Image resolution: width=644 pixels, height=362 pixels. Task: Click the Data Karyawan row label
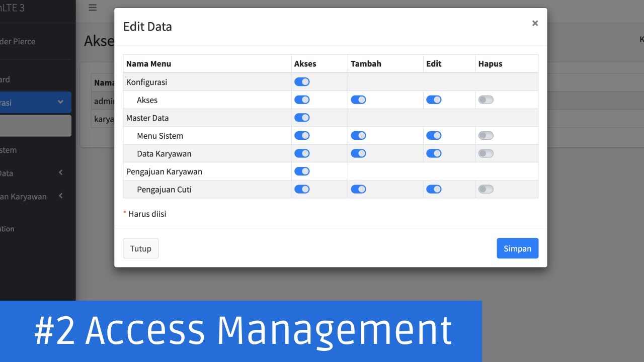164,154
